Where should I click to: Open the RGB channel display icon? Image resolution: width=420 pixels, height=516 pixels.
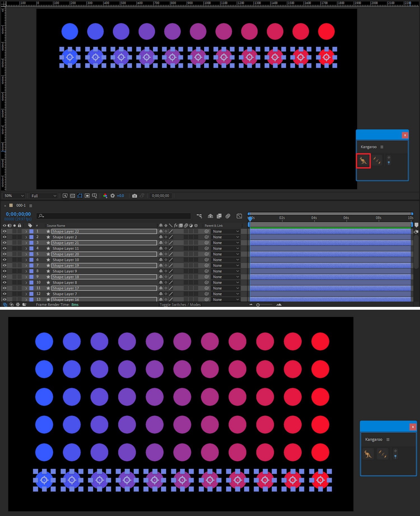click(105, 196)
